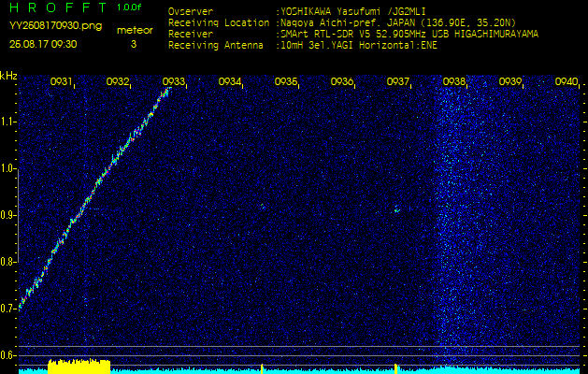
Task: Click the receiving location Nagoya Aichi-pref line
Action: tap(398, 22)
